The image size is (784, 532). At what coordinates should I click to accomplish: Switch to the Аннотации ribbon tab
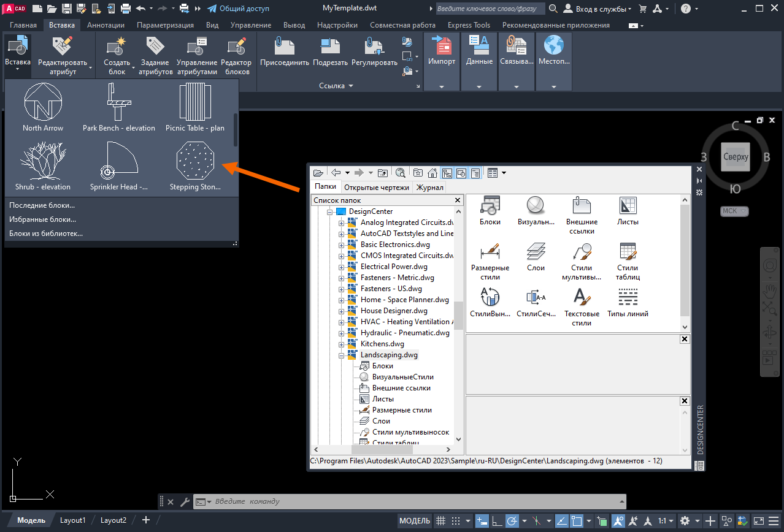(106, 25)
